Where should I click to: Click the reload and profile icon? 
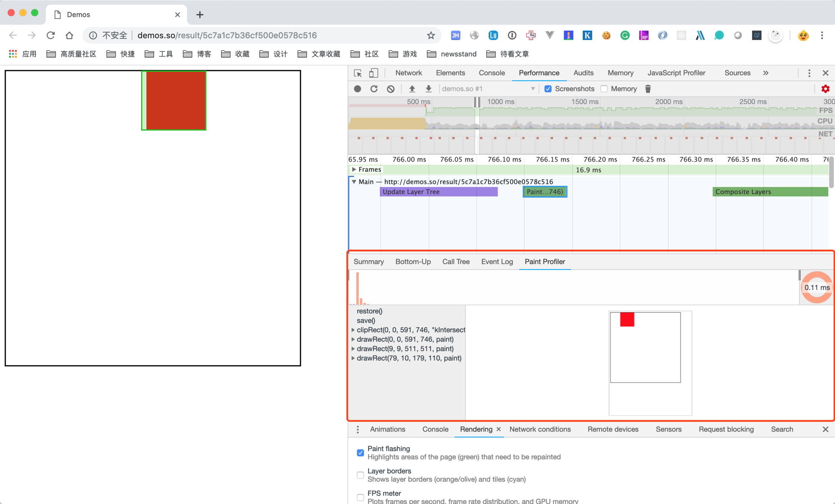tap(374, 89)
